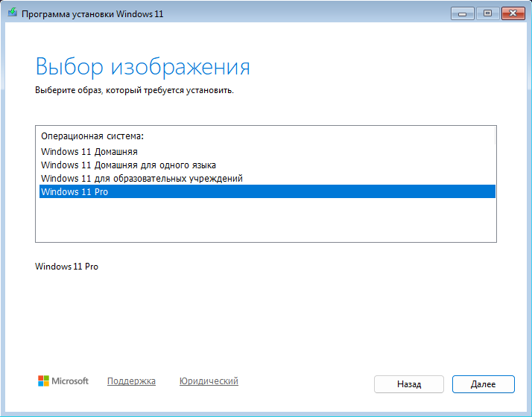This screenshot has width=532, height=417.
Task: Maximize the Windows 11 setup window
Action: [487, 13]
